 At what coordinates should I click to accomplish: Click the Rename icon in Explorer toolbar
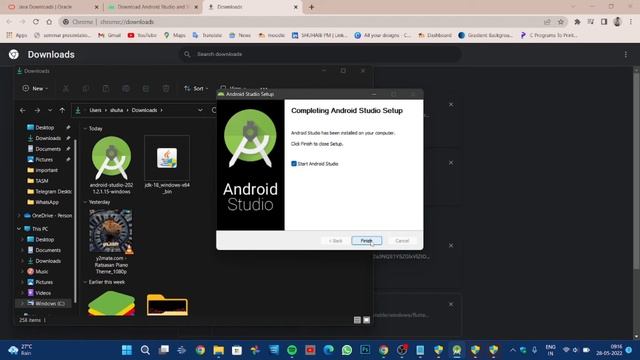[126, 88]
